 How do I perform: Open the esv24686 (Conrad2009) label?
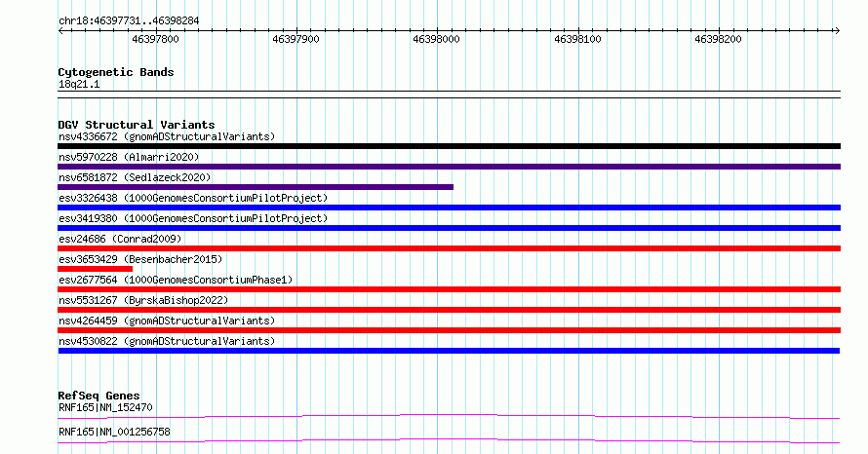click(120, 239)
